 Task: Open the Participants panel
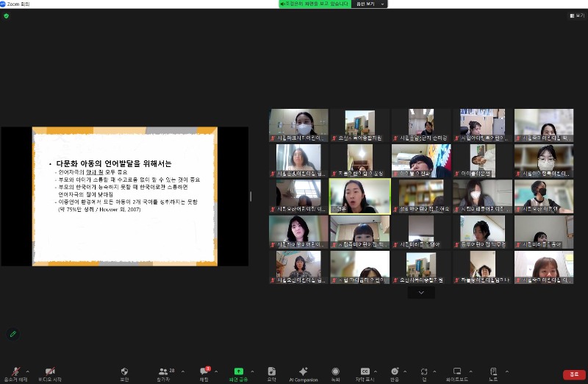point(164,372)
